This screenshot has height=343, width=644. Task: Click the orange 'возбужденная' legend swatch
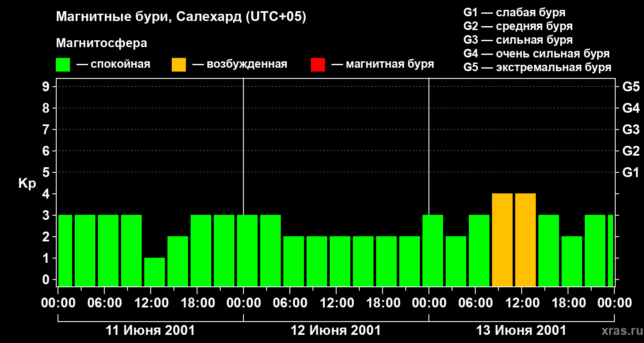click(179, 65)
